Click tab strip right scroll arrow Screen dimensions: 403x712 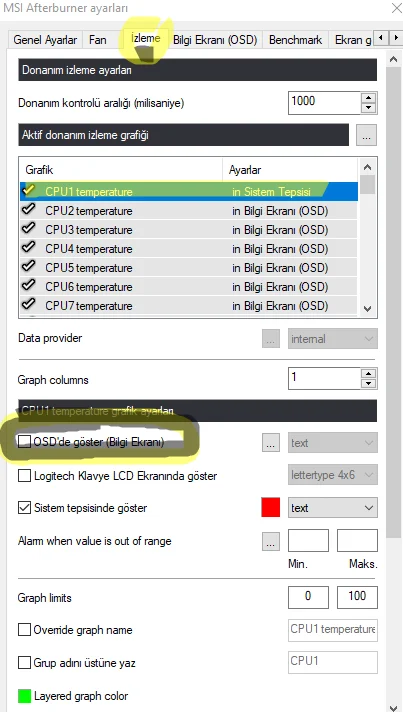tap(394, 37)
